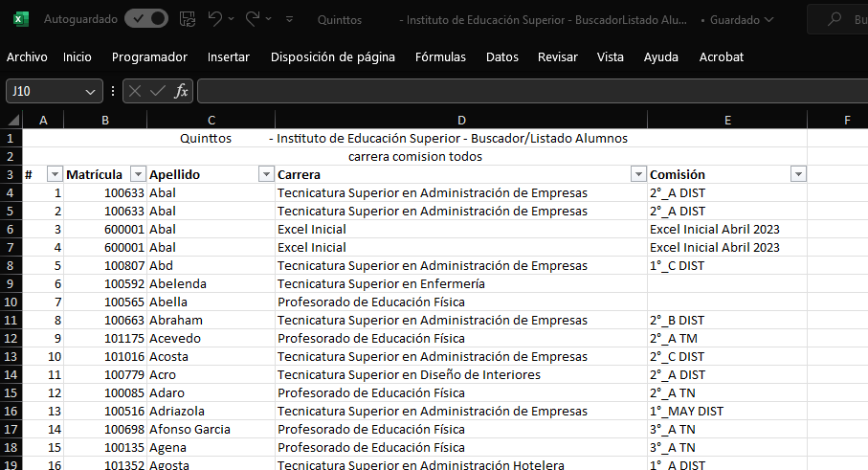
Task: Open the Ayuda tab
Action: (661, 57)
